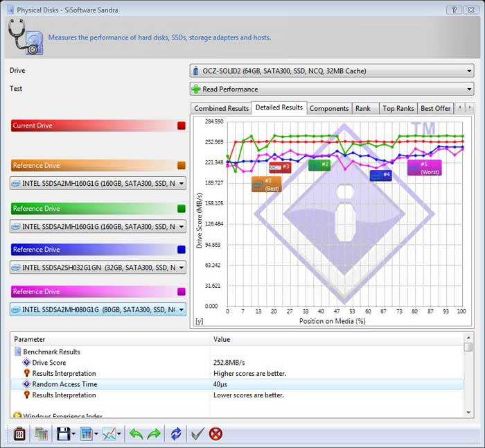Click 'Lower scores are better.' text
This screenshot has width=485, height=448.
coord(248,395)
